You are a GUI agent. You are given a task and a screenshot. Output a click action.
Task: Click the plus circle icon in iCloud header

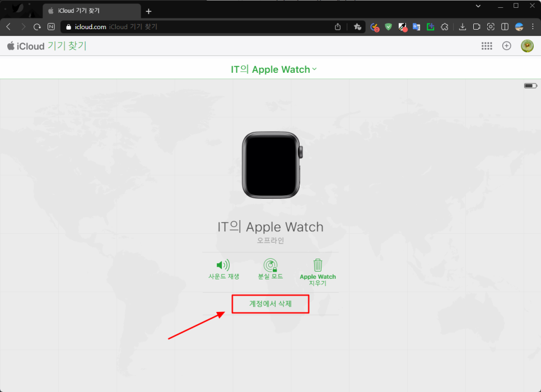506,46
